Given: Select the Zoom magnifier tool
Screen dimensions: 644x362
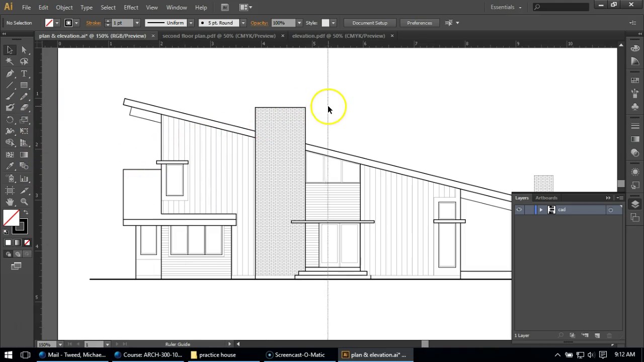Looking at the screenshot, I should (x=24, y=202).
